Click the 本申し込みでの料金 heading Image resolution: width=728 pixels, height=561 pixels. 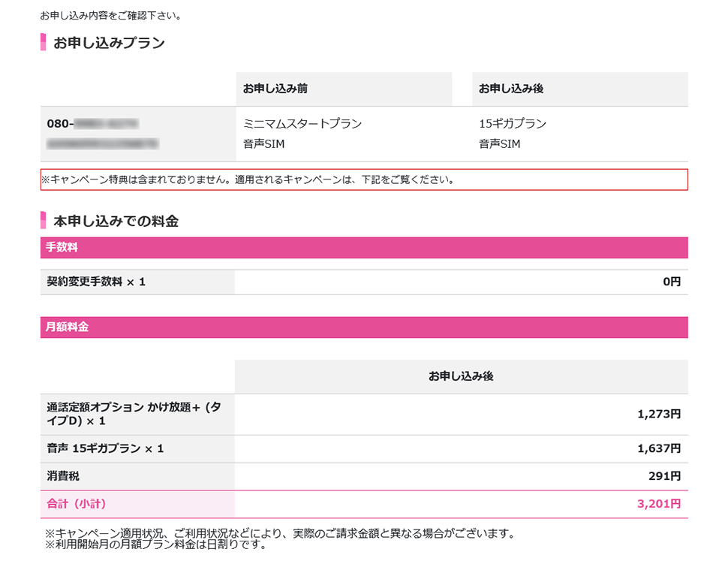[116, 221]
